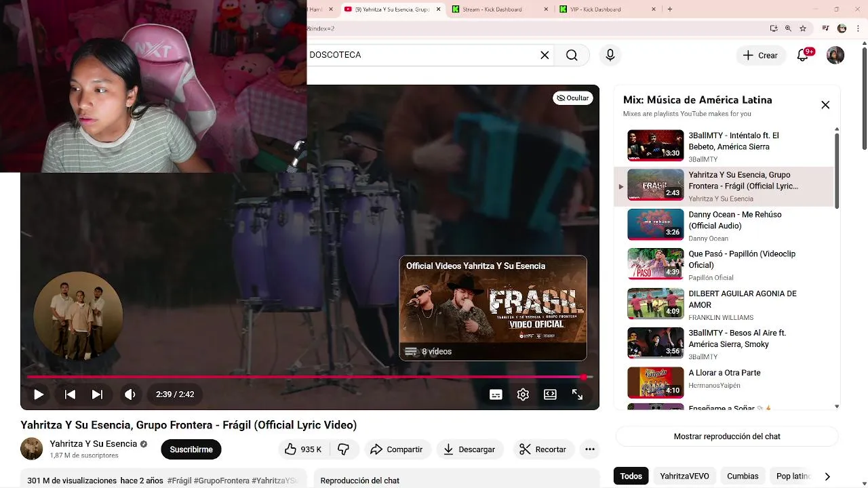This screenshot has width=868, height=488.
Task: Play DILBERT AGUILAR AGONIA DE AMOR
Action: tap(724, 305)
